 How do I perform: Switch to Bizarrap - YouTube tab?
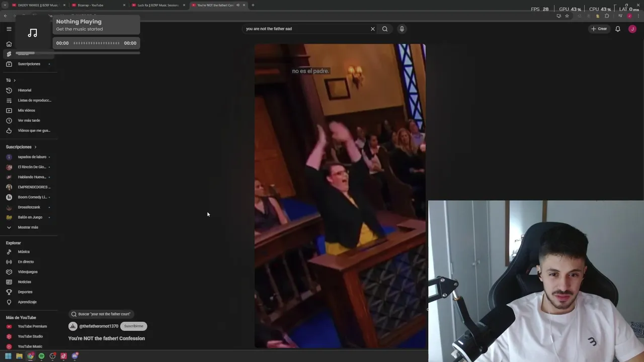pyautogui.click(x=98, y=5)
